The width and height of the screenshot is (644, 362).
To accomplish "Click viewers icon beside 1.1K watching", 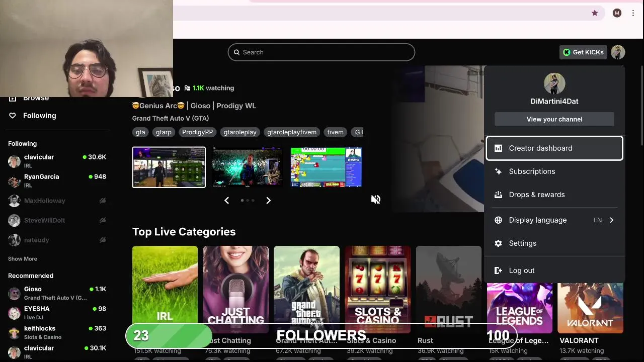I will coord(187,88).
